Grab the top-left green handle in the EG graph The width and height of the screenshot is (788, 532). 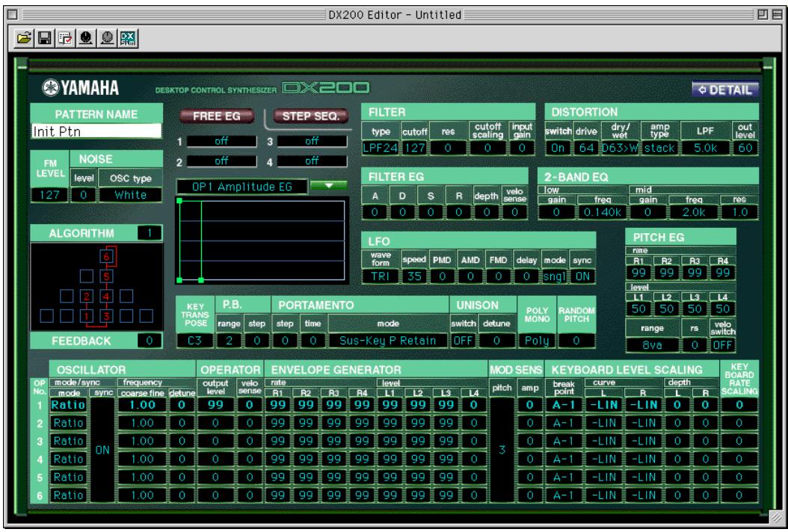(x=180, y=201)
